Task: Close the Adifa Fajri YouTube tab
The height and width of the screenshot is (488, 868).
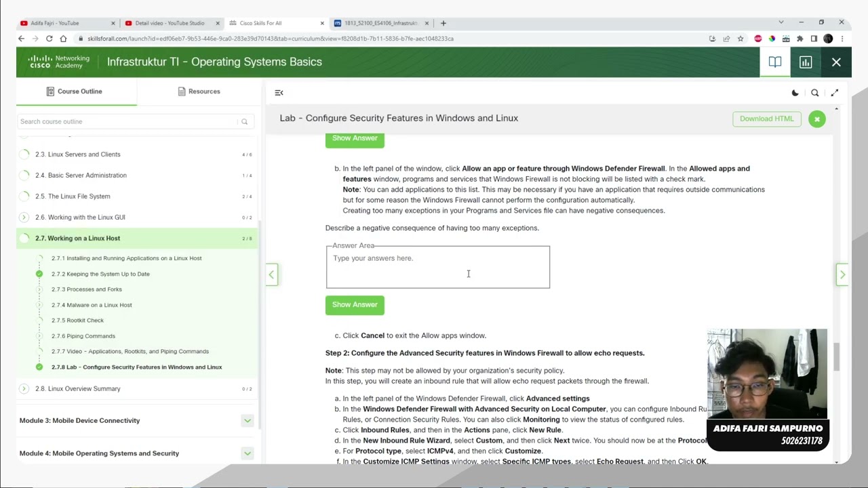Action: click(113, 23)
